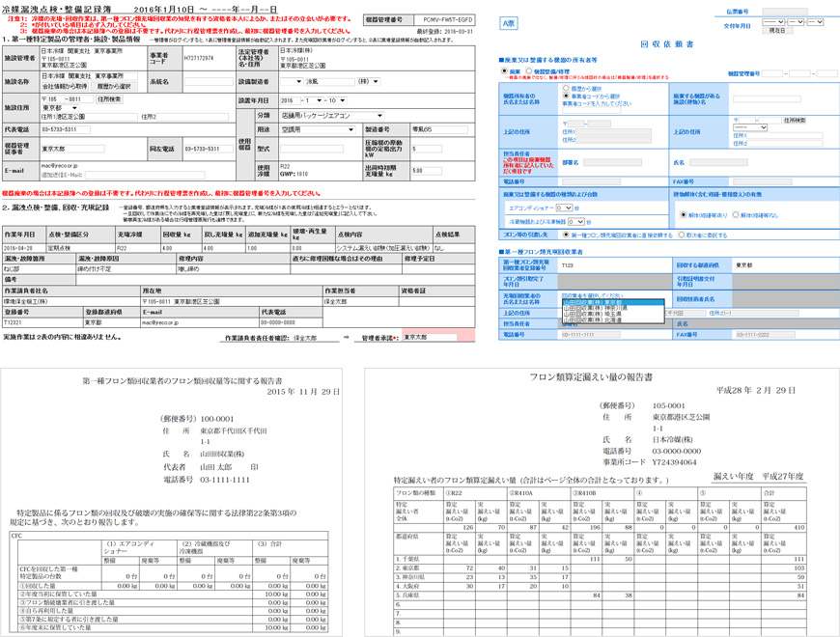Click the 出荷時初期充填量 kg field showing 5.00

click(x=427, y=171)
